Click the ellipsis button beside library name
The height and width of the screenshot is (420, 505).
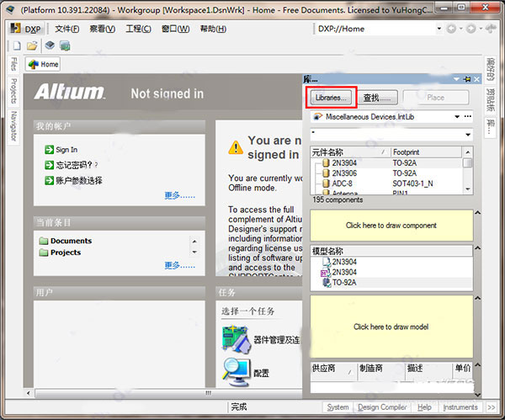point(468,117)
